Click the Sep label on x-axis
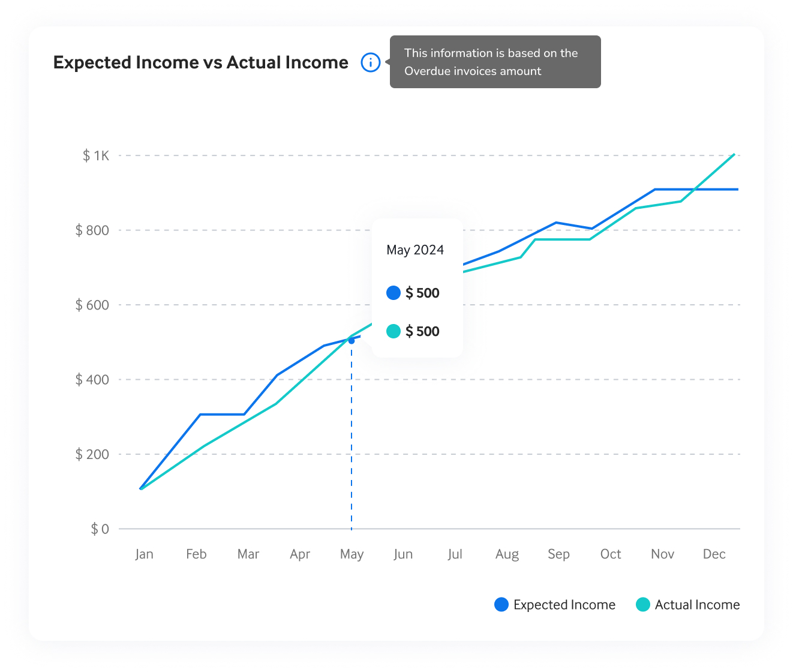793x672 pixels. click(558, 554)
